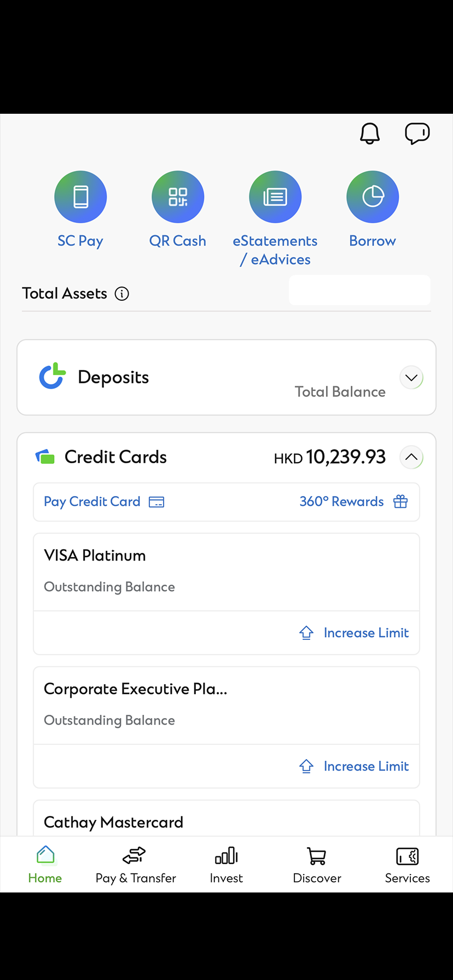Screen dimensions: 453x980
Task: Tap the hidden Total Assets amount field
Action: [x=359, y=290]
